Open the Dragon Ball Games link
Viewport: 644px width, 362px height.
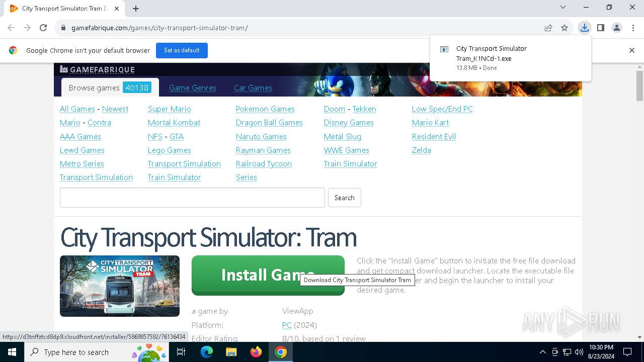click(269, 122)
